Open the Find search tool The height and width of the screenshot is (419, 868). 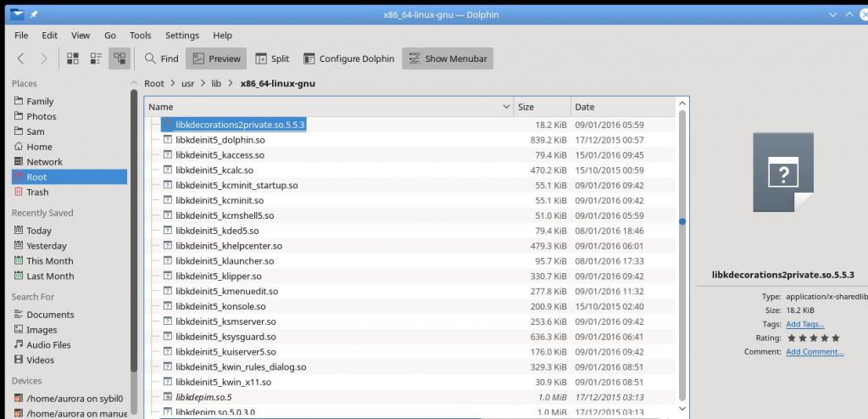click(160, 59)
